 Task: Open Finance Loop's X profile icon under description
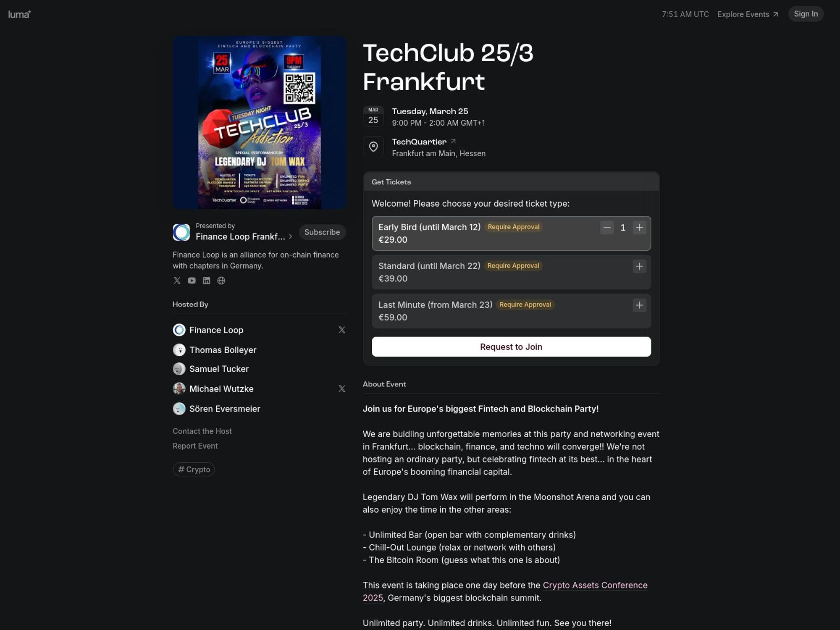[177, 281]
